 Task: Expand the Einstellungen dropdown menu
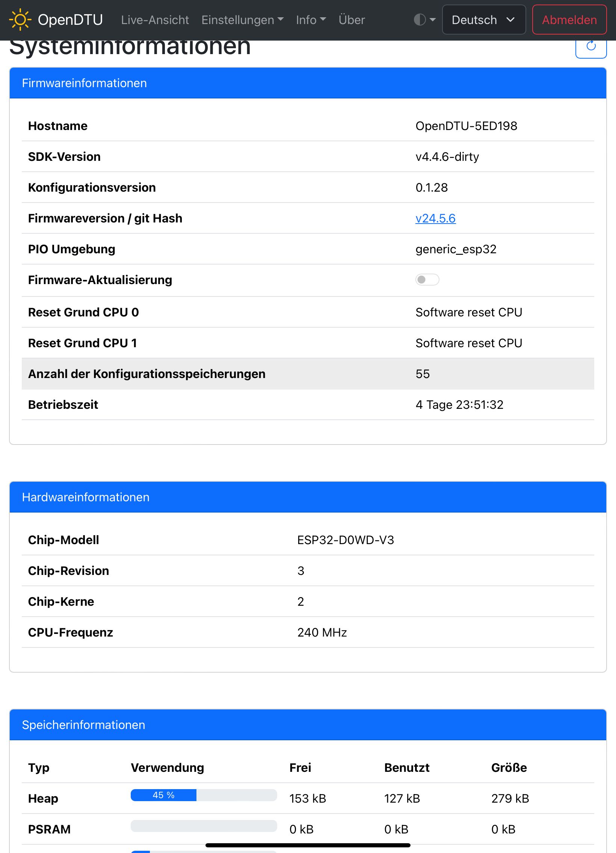click(x=242, y=20)
